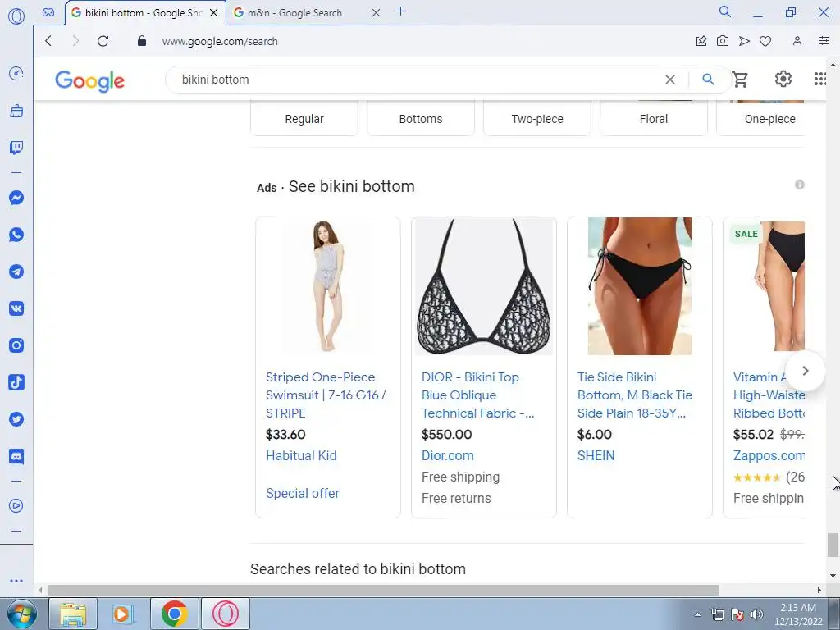Open a new tab
This screenshot has height=630, width=840.
click(400, 11)
